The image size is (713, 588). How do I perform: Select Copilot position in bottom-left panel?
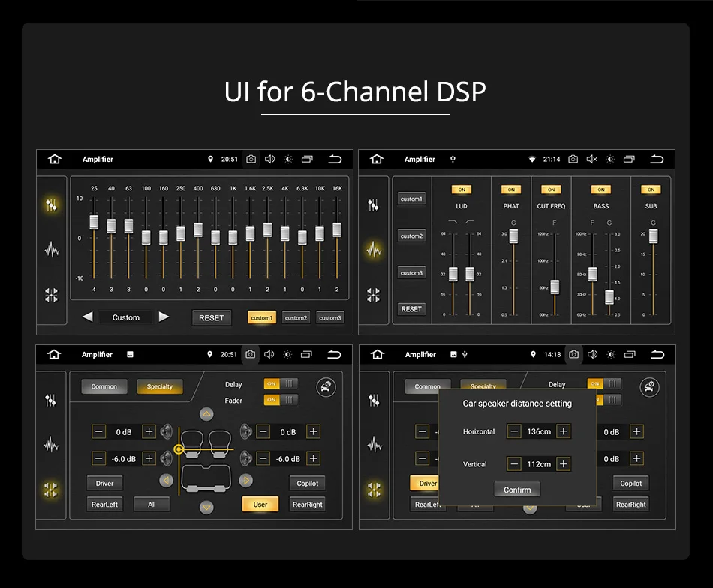308,484
